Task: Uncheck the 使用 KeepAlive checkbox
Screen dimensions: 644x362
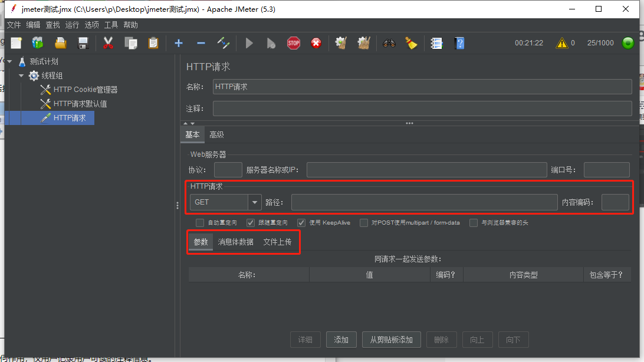Action: 301,223
